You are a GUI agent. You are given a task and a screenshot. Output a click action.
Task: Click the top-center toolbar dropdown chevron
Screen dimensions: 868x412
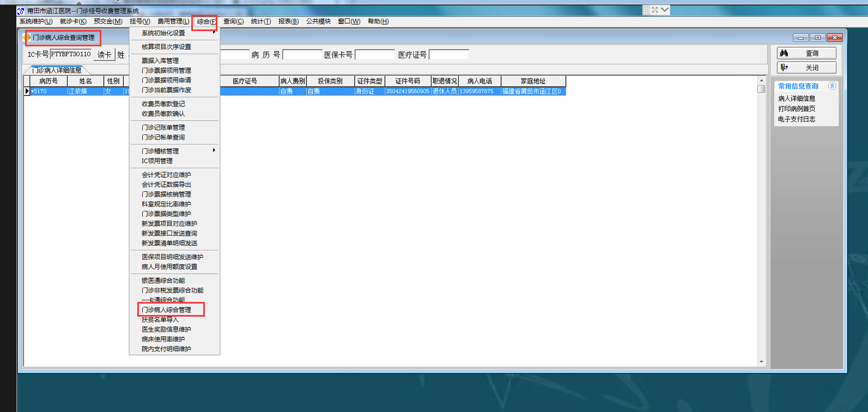pyautogui.click(x=665, y=10)
